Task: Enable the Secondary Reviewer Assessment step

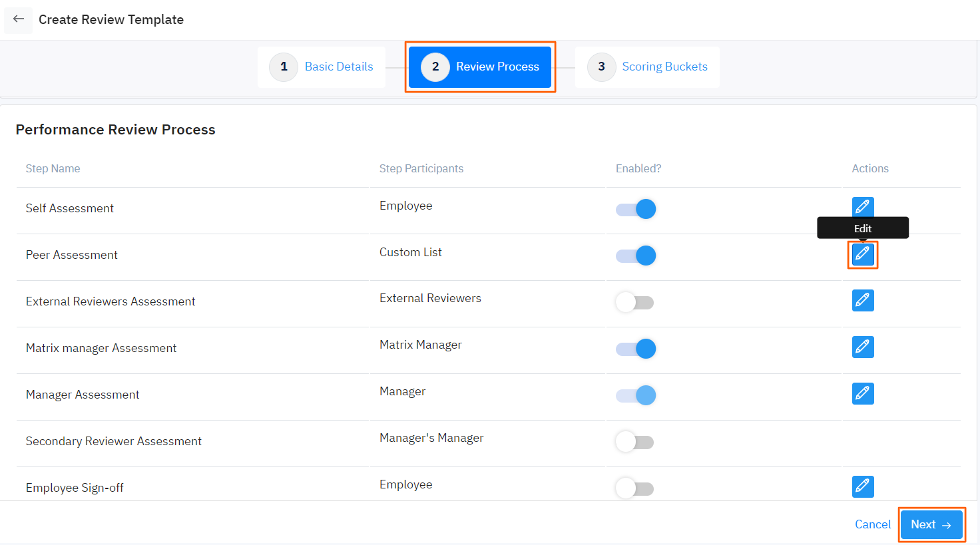Action: coord(634,441)
